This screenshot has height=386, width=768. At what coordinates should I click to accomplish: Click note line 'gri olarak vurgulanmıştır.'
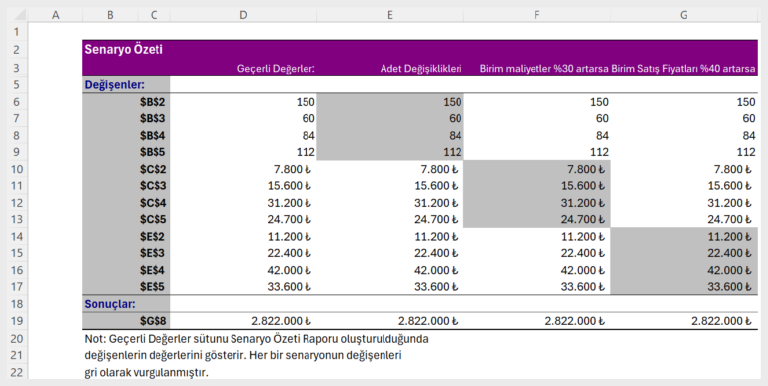coord(146,372)
